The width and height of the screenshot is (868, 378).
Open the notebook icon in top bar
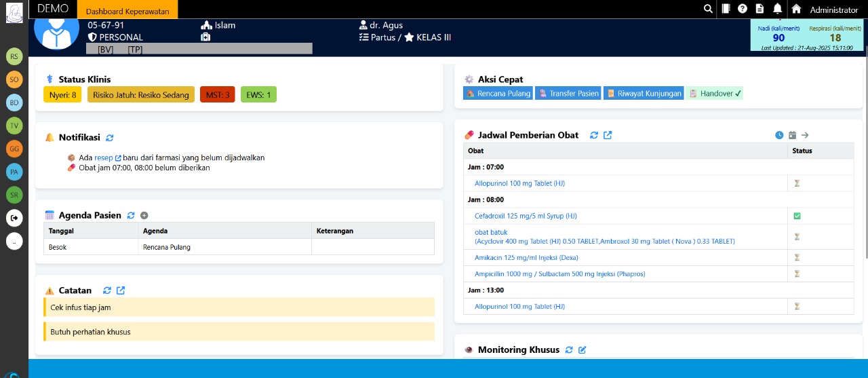coord(726,9)
